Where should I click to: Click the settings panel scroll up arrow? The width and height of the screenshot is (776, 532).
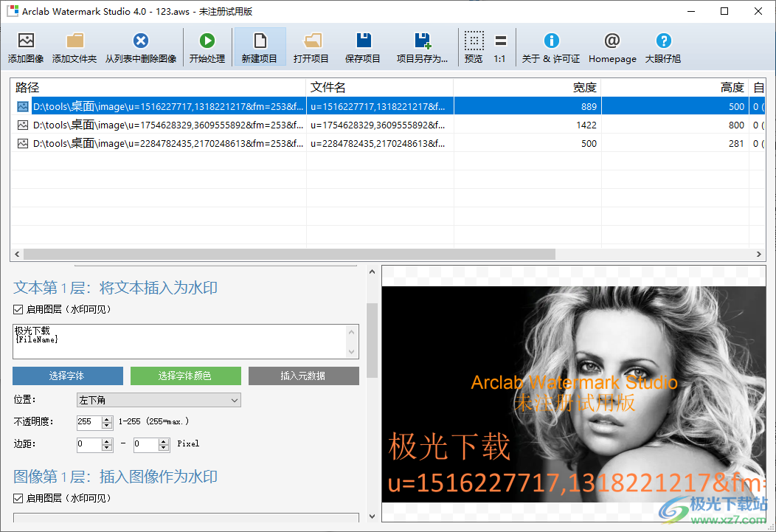pos(373,272)
